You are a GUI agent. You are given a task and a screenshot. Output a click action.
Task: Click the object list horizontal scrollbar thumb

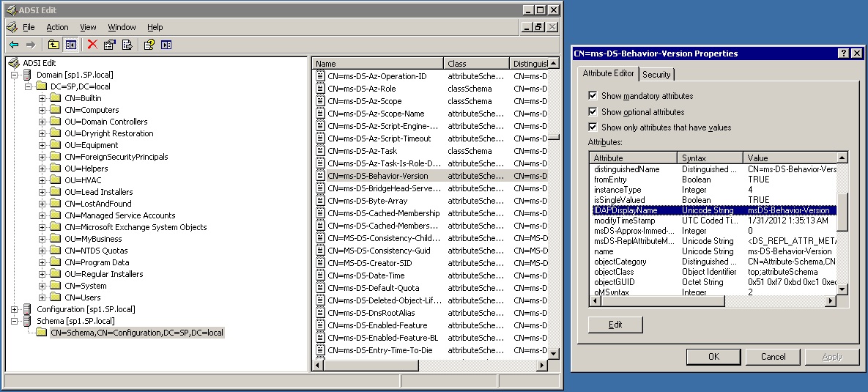[x=370, y=366]
